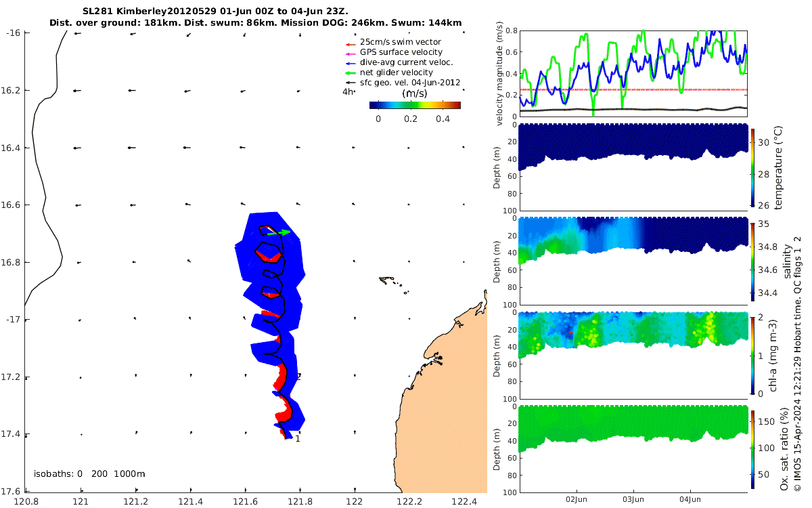
Task: Click the '4h' label beside the map colorbar
Action: click(x=348, y=91)
